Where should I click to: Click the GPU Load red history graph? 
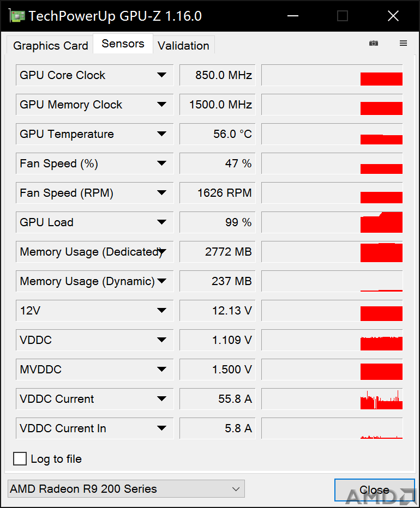point(332,222)
